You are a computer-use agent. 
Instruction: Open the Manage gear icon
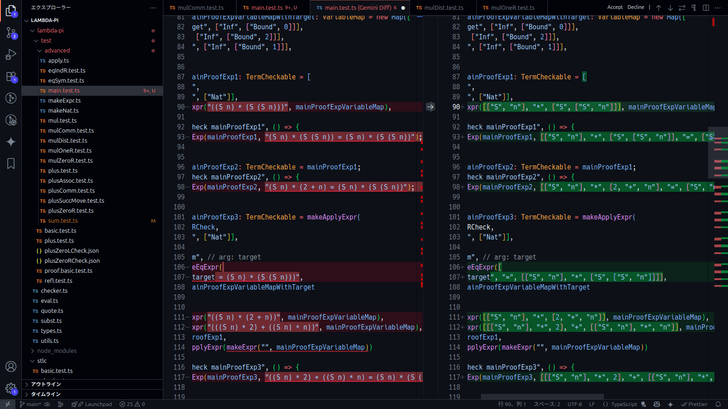click(11, 388)
